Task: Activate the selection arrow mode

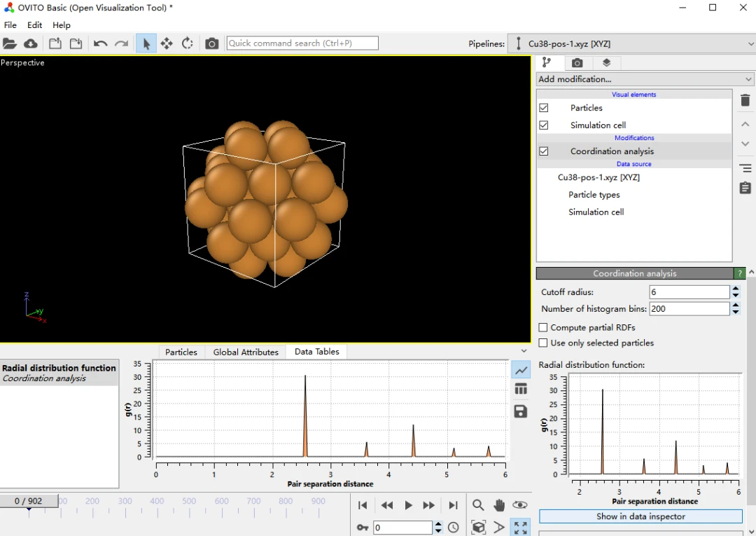Action: point(146,43)
